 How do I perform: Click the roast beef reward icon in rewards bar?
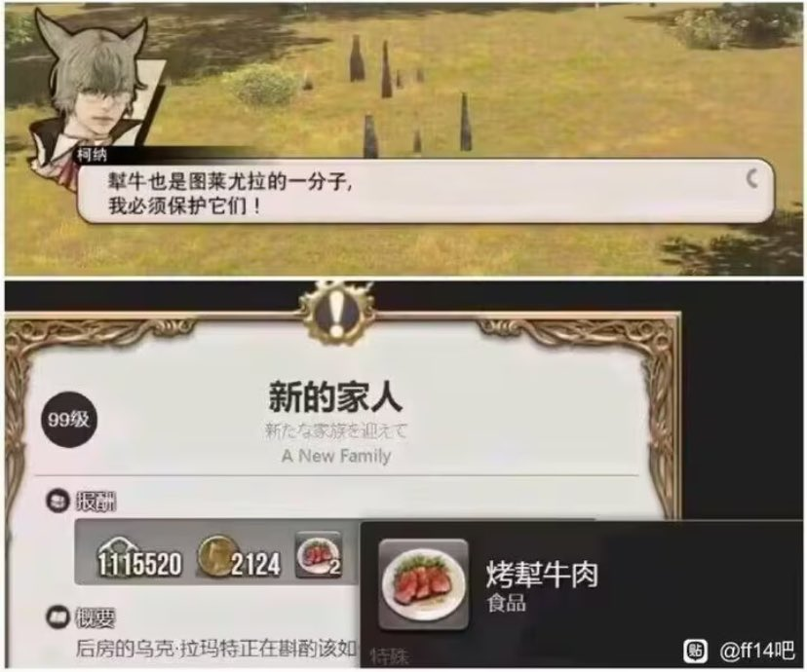319,558
